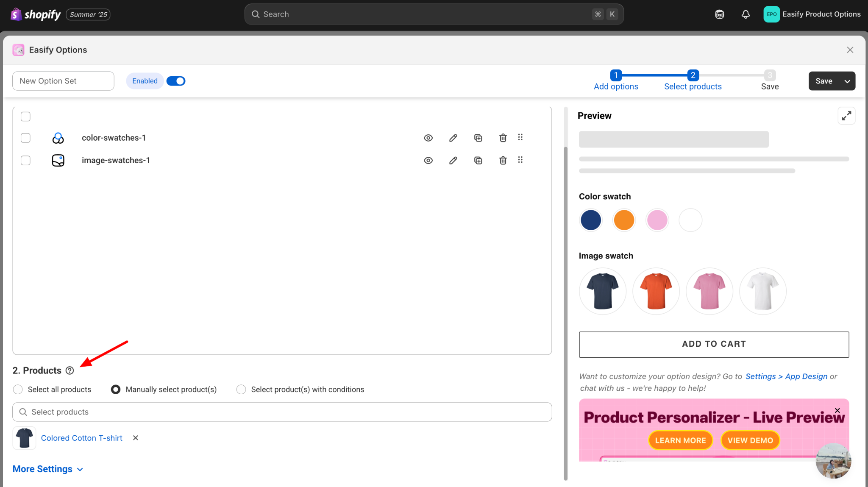Go to Select products step
The width and height of the screenshot is (868, 487).
coord(693,86)
